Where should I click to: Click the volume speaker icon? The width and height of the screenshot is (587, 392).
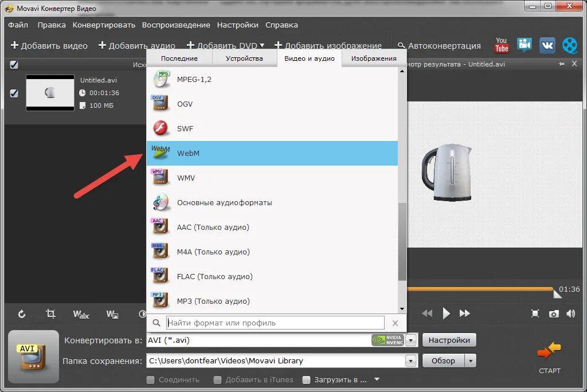(571, 313)
